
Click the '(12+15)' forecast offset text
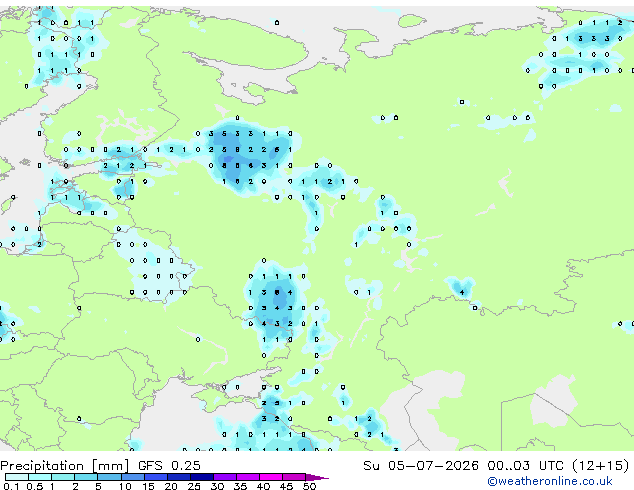click(601, 466)
